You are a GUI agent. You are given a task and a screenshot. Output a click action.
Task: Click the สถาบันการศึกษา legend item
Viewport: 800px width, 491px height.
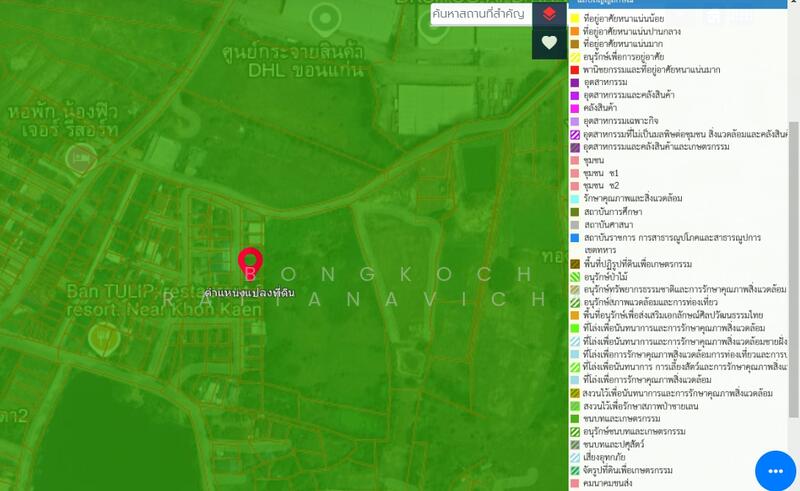(612, 212)
